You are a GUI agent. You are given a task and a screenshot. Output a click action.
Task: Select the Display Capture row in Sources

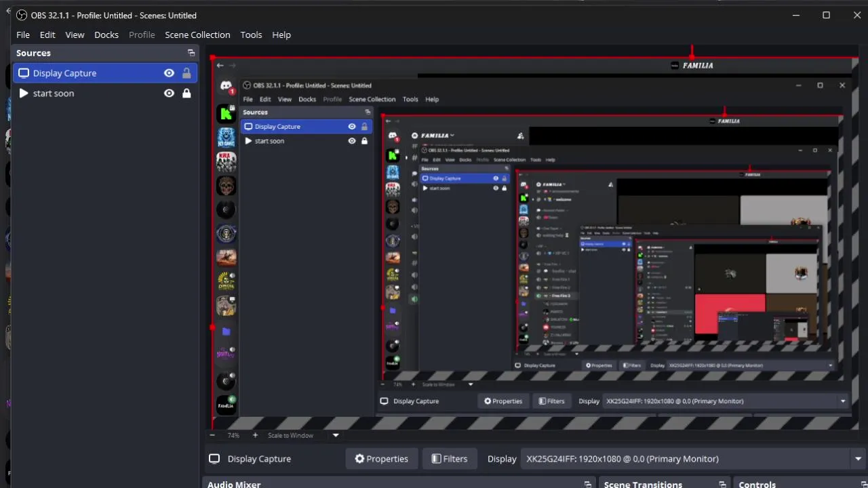pos(105,73)
